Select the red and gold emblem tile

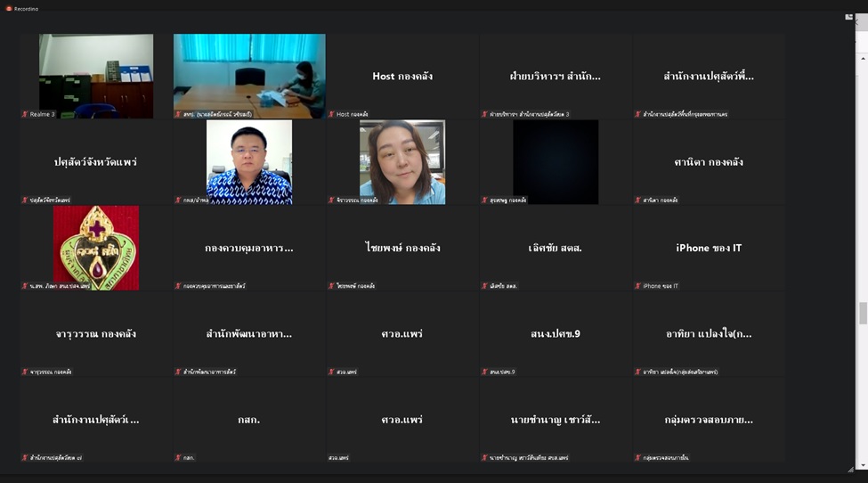96,247
